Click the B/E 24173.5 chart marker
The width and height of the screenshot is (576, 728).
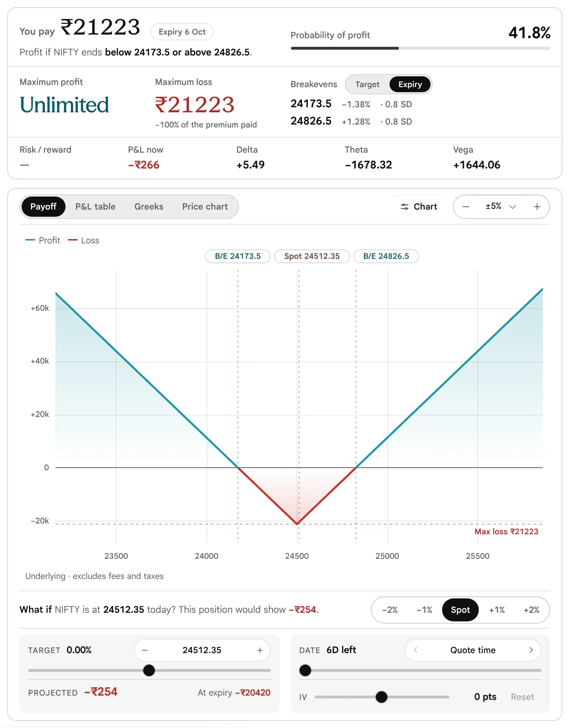[x=238, y=256]
